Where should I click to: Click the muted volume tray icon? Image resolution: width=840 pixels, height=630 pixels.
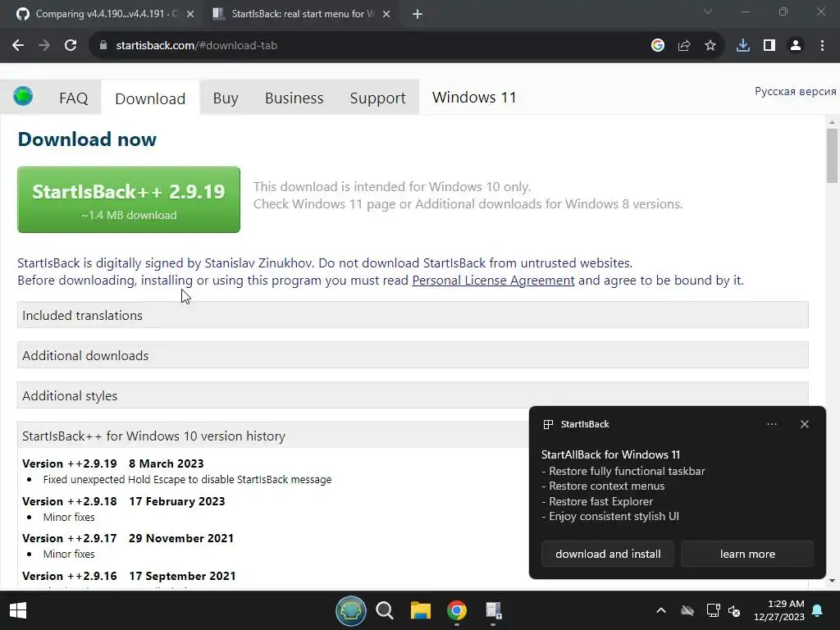734,610
